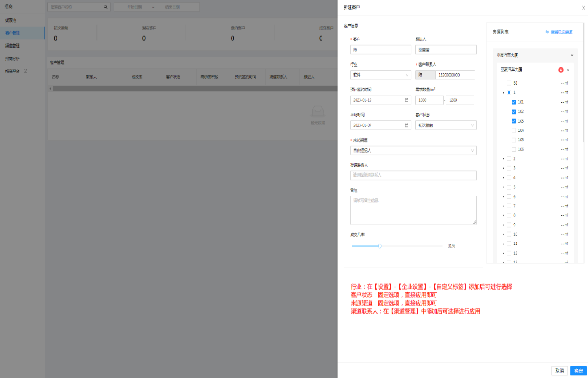Expand floor 9 using its triangle arrow
Screen dimensions: 588x378
pos(503,225)
